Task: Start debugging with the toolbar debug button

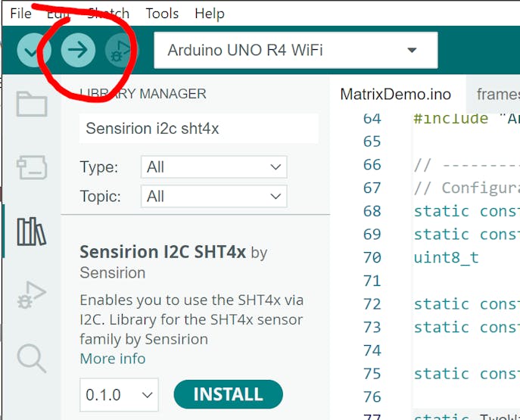Action: click(122, 50)
